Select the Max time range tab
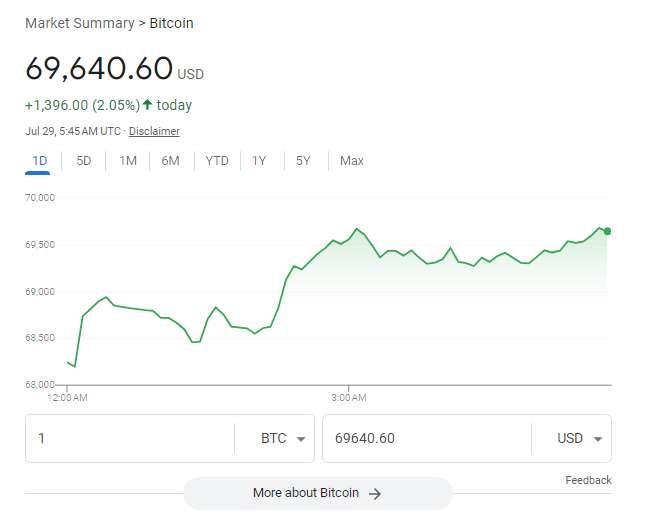 coord(352,161)
